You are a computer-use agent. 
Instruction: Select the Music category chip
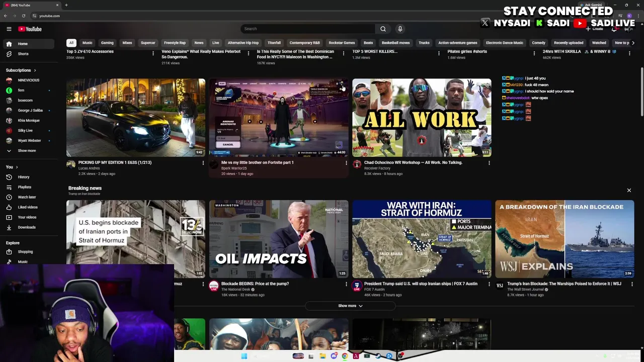[88, 43]
